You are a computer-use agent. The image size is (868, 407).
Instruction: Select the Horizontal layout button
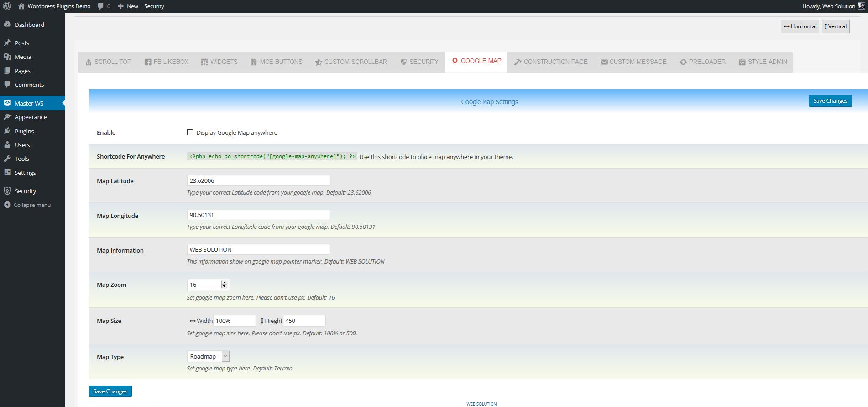800,26
